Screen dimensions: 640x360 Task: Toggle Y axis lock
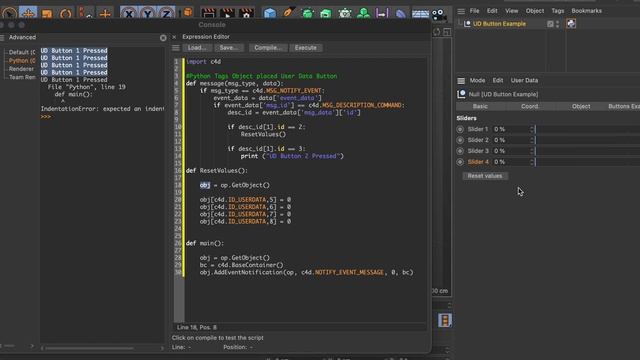pos(148,13)
